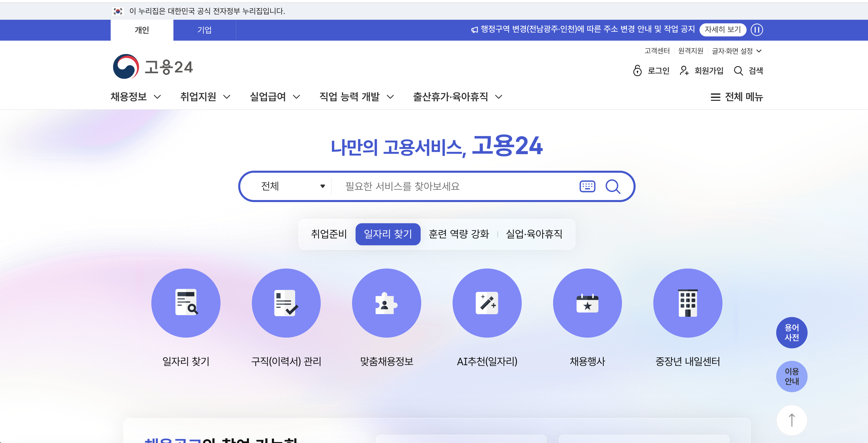This screenshot has height=443, width=868.
Task: Open the 채용행사 calendar icon
Action: click(x=587, y=302)
